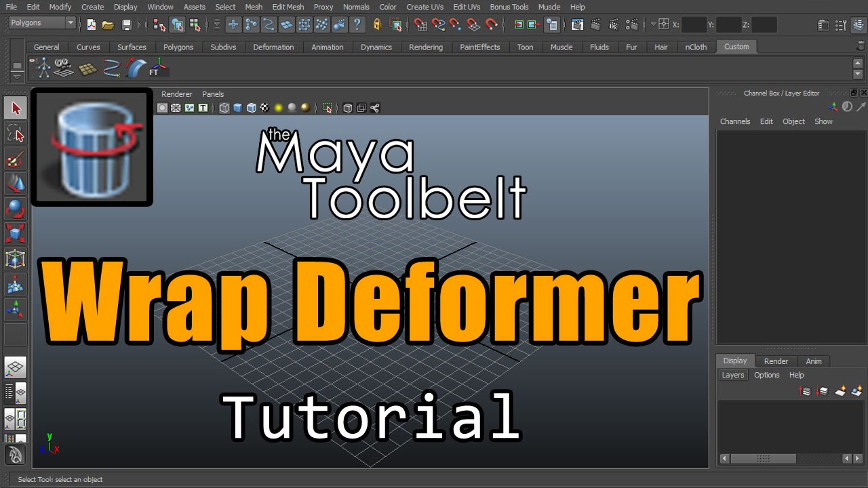
Task: Open the Channels menu in Channel Box
Action: coord(735,121)
